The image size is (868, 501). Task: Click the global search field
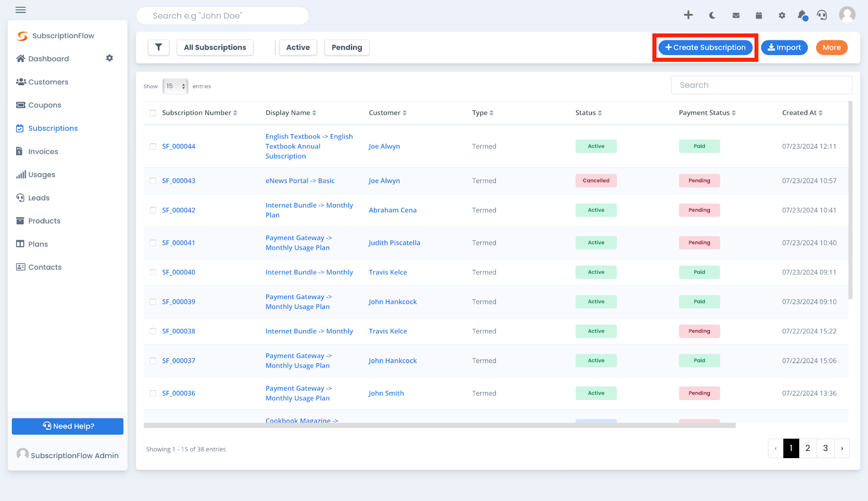(x=222, y=16)
